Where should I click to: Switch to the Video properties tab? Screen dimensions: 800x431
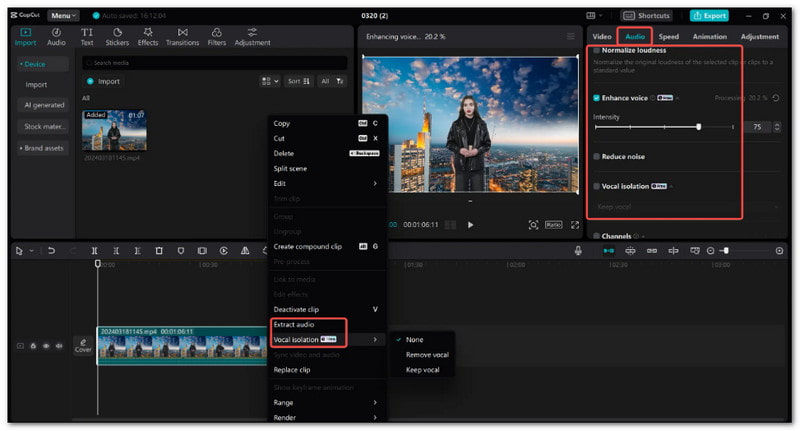(602, 37)
